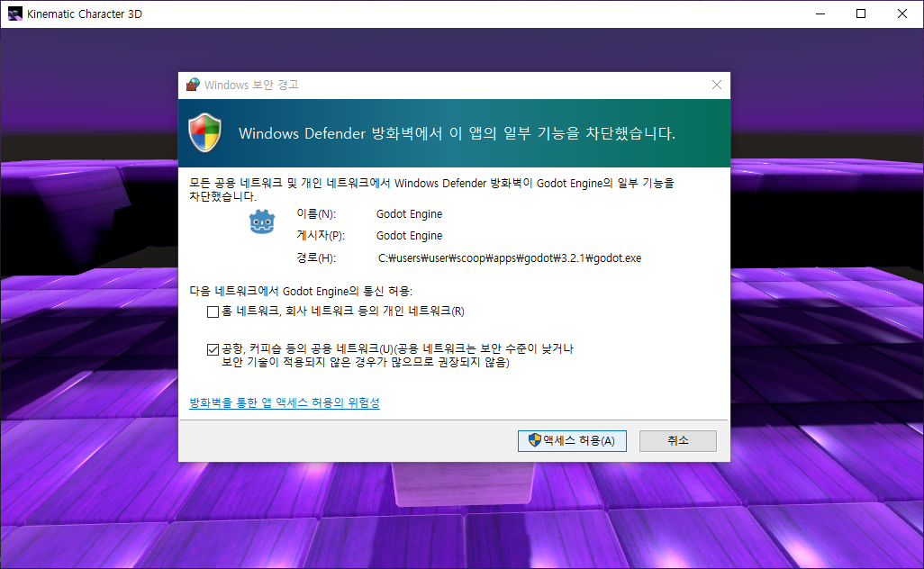This screenshot has height=569, width=924.
Task: Click the Kinematic Character 3D title text
Action: [x=85, y=14]
